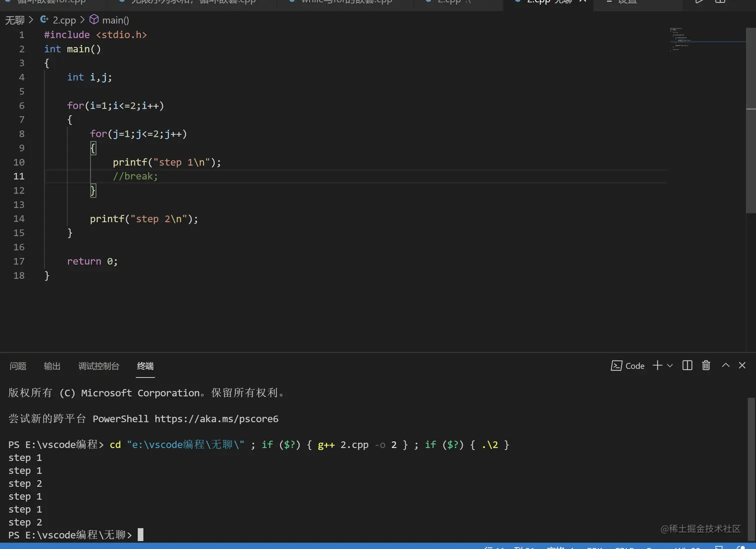Click the editor minimap preview

[707, 40]
